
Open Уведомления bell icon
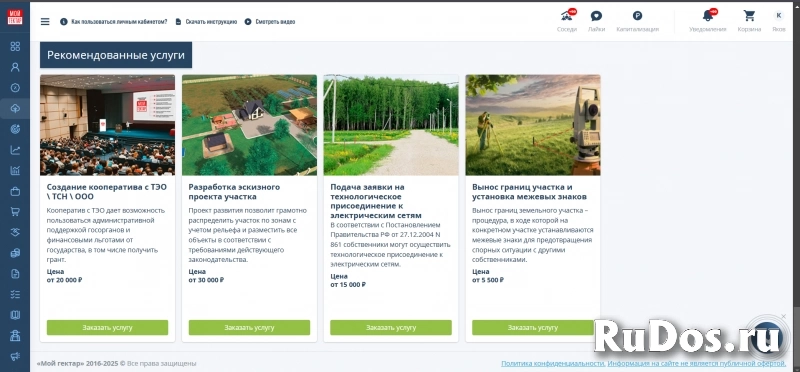pos(708,15)
